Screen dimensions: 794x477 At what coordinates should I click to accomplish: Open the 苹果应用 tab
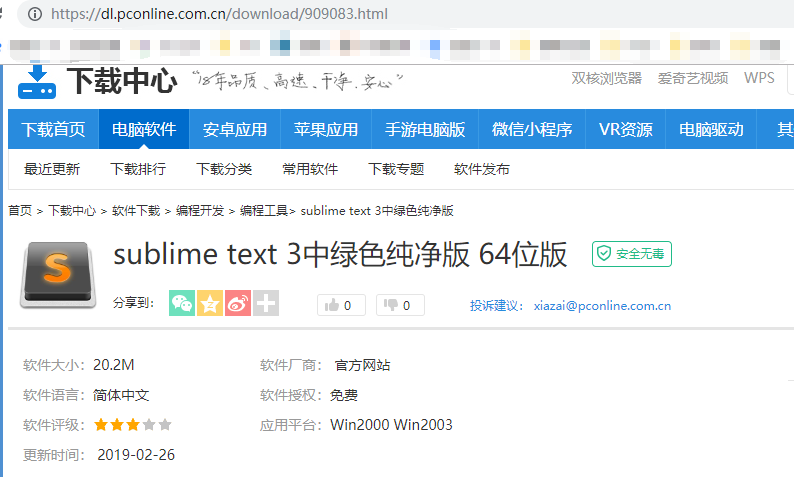(326, 129)
